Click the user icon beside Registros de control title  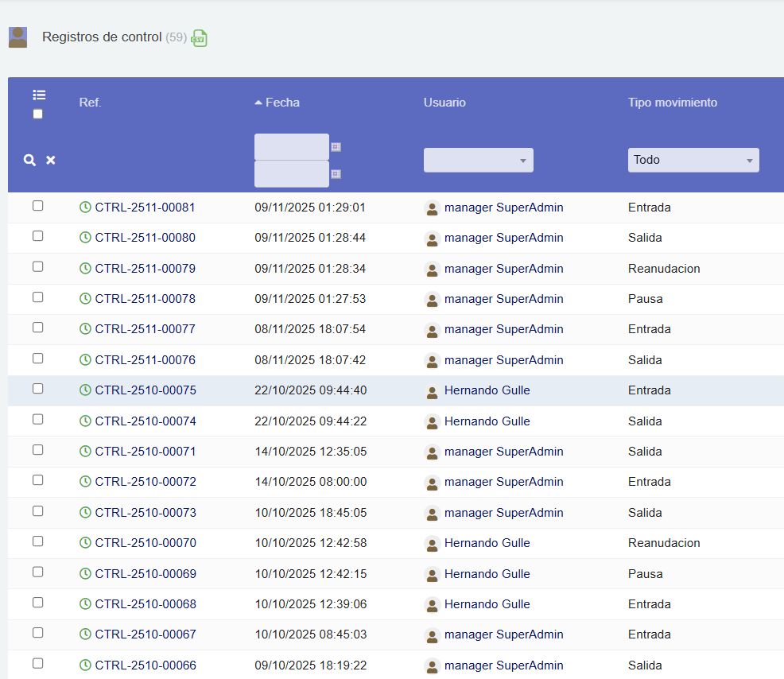pos(17,37)
